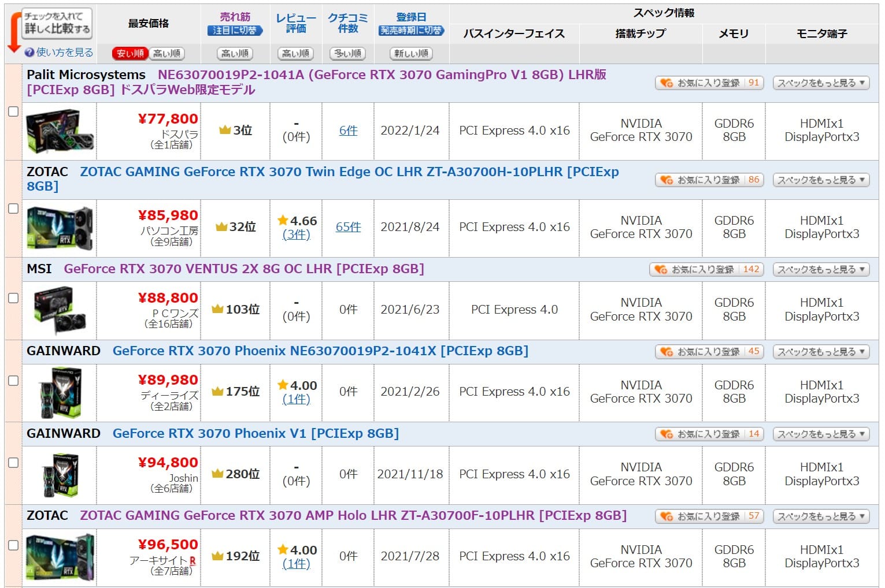Open ZOTAC AMP Holo LHR title link
This screenshot has width=885, height=588.
[353, 516]
